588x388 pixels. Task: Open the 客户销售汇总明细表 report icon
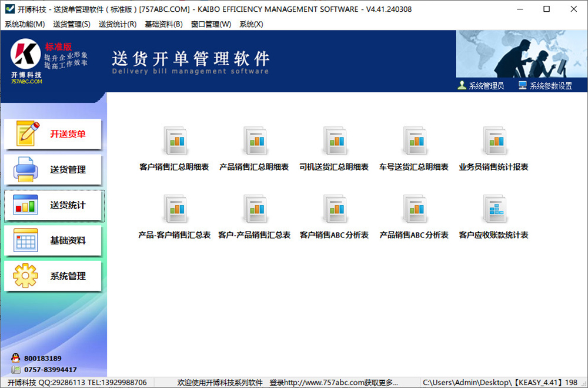point(175,141)
